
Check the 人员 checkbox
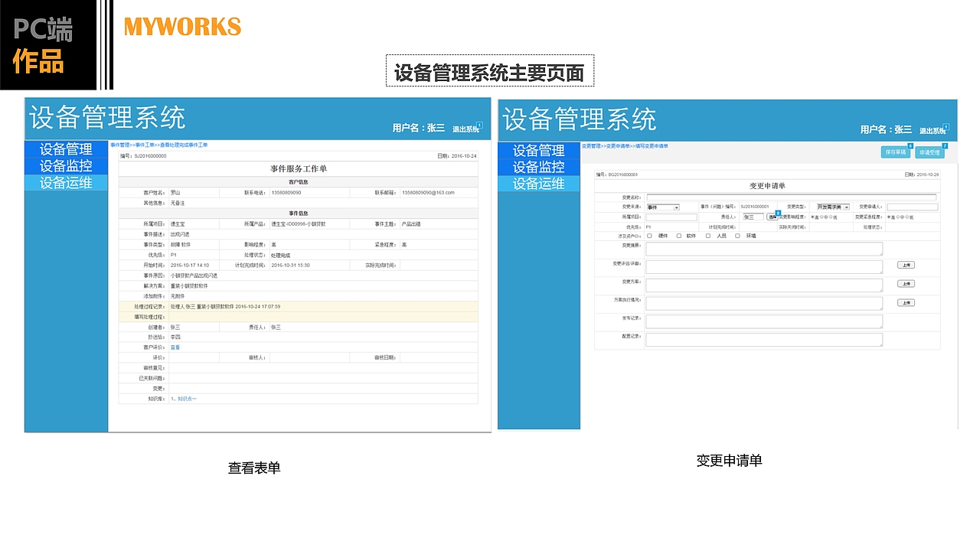(708, 236)
